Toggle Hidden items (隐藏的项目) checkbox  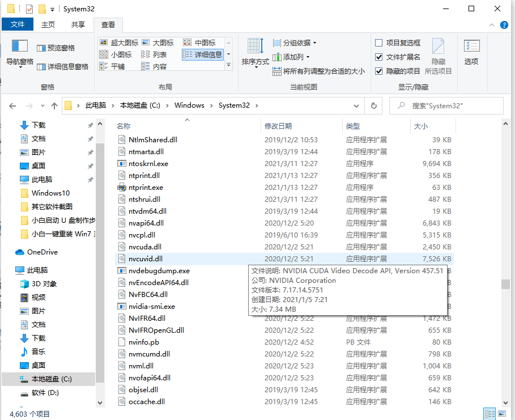click(x=378, y=71)
